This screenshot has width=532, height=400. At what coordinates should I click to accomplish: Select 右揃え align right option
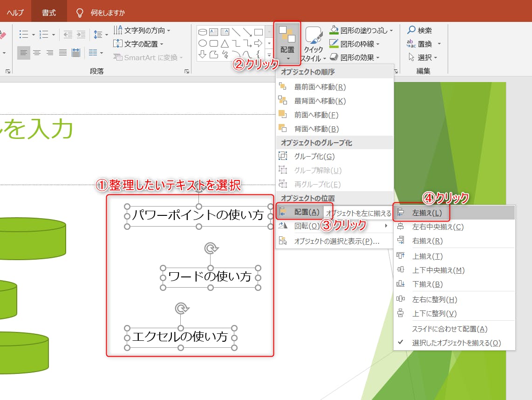[x=427, y=241]
